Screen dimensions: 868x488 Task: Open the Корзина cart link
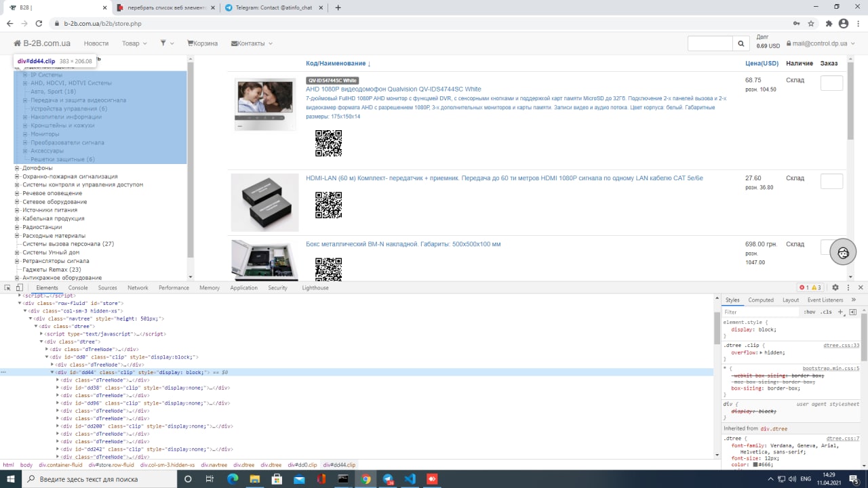pyautogui.click(x=202, y=43)
